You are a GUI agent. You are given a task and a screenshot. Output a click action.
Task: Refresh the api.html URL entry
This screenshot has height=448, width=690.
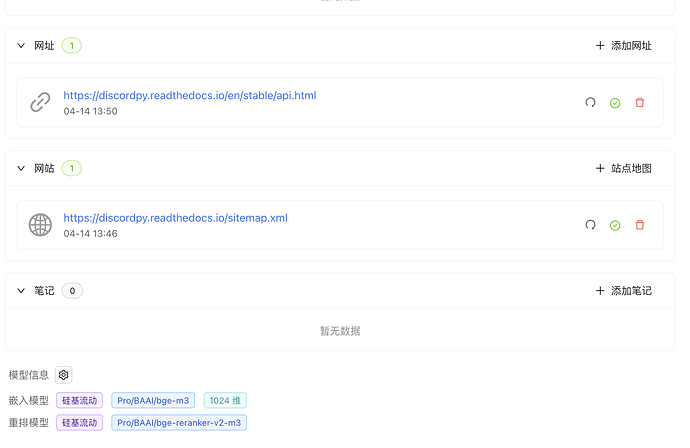click(x=590, y=103)
